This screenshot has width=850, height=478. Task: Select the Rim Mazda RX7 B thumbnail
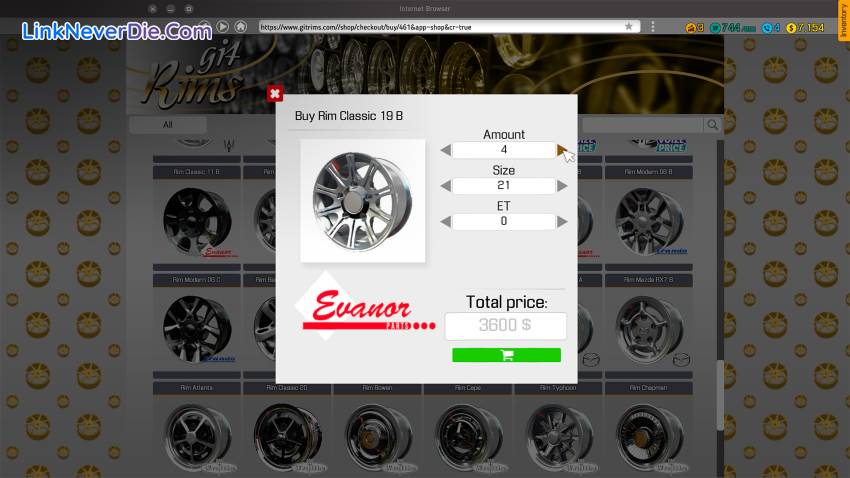click(648, 329)
